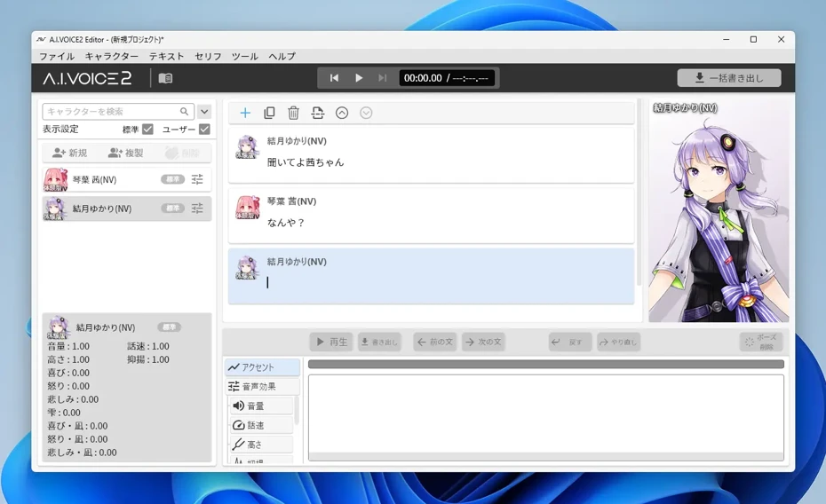Select 結月ゆかり(NV) in the character list

coord(126,209)
